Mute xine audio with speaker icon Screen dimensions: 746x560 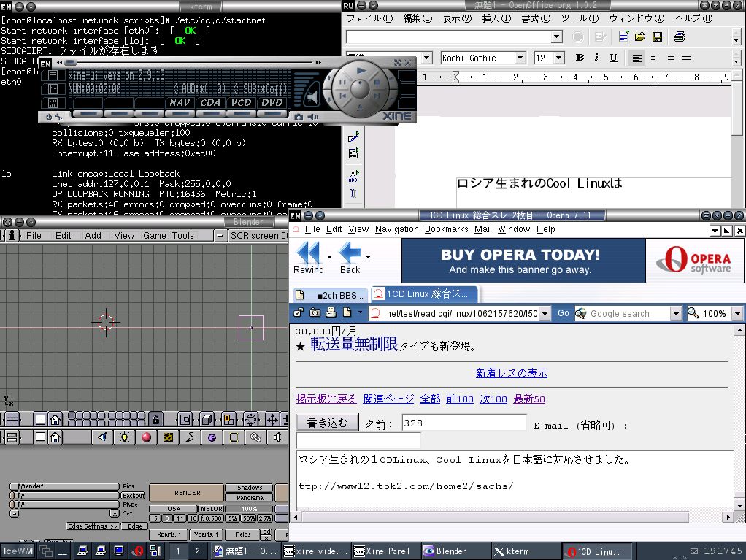click(x=312, y=117)
